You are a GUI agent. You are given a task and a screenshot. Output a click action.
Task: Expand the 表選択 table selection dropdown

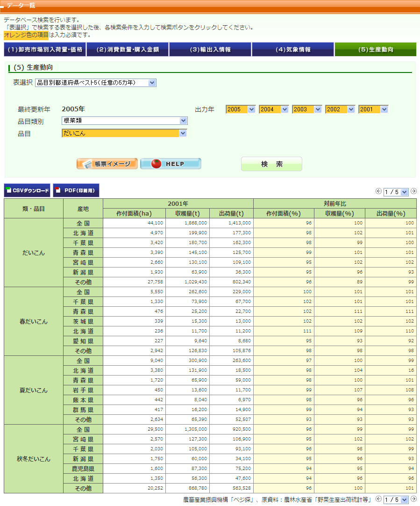(x=96, y=83)
